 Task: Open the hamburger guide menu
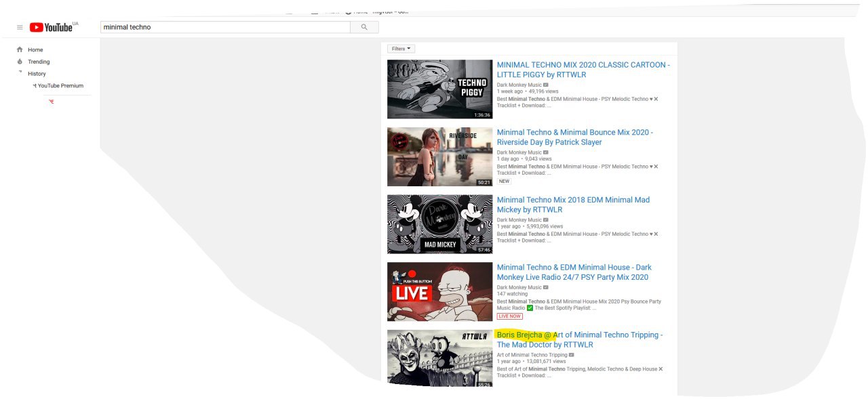pyautogui.click(x=20, y=27)
